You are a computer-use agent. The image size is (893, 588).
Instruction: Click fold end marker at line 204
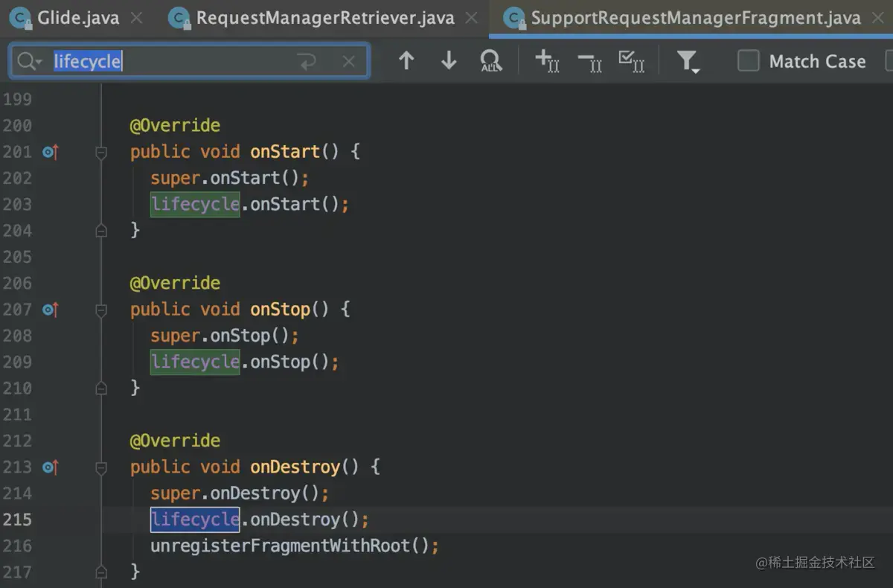pyautogui.click(x=101, y=231)
